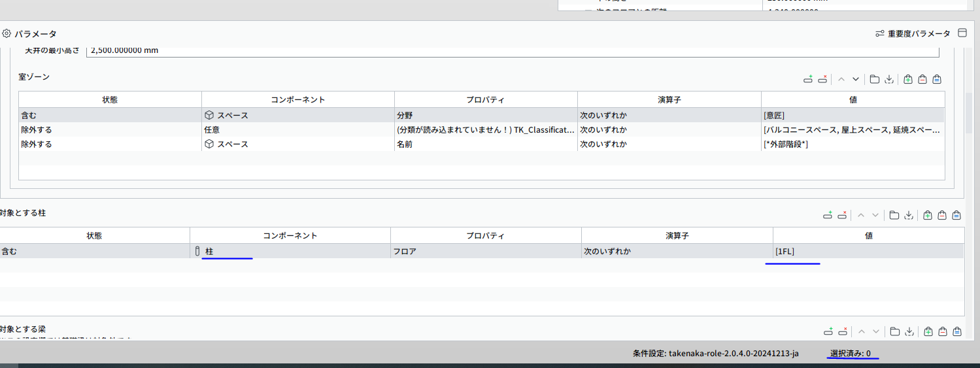The height and width of the screenshot is (368, 980).
Task: Remove the selected row from 対象とする柱 table
Action: click(843, 215)
